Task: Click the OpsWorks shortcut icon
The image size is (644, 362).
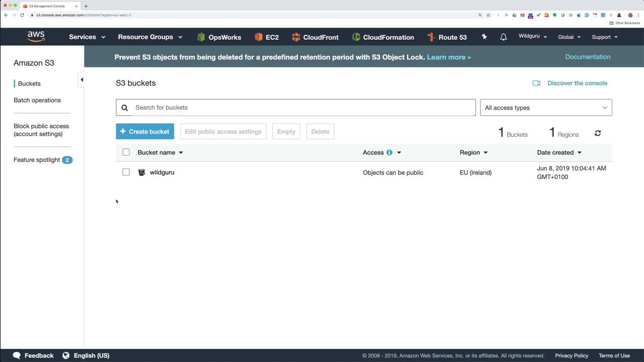Action: (201, 37)
